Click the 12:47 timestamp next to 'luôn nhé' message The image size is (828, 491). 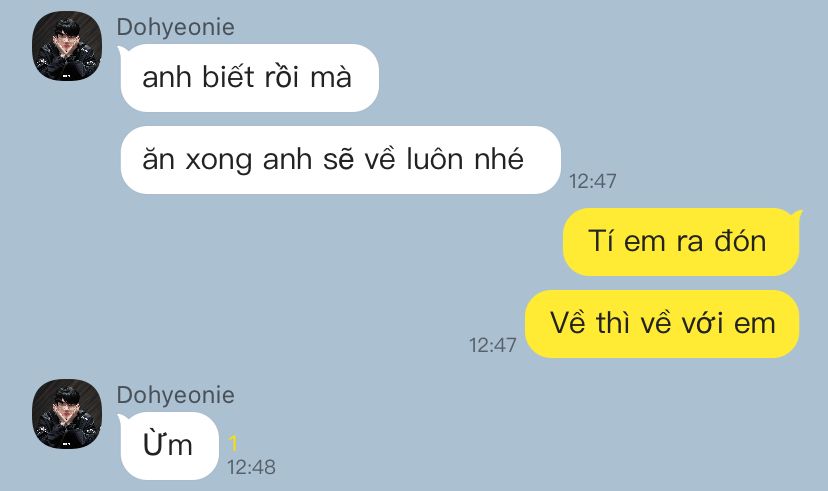pos(592,182)
